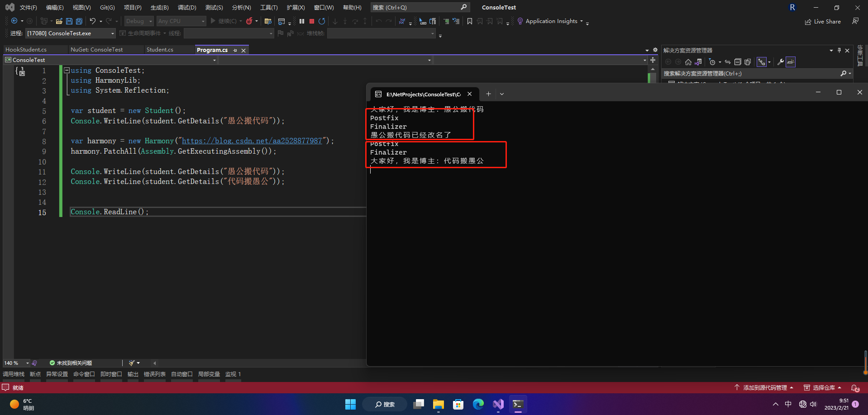This screenshot has width=868, height=415.
Task: Toggle preview selected items button
Action: 791,62
